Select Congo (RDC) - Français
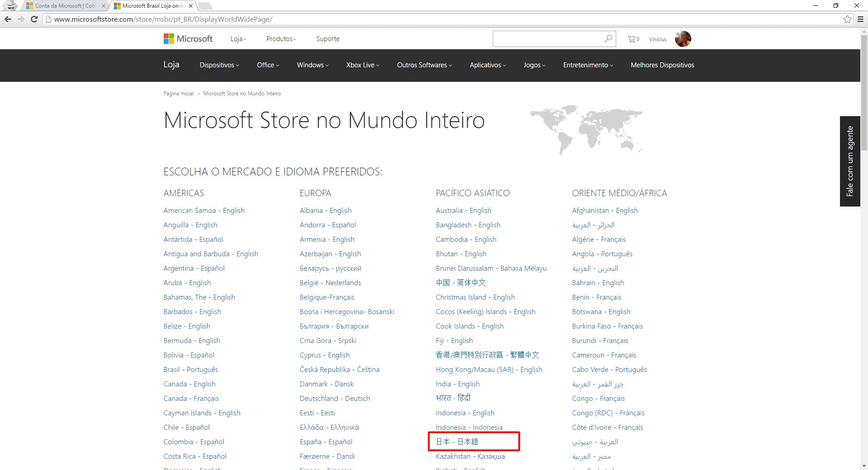This screenshot has height=470, width=868. click(x=608, y=413)
